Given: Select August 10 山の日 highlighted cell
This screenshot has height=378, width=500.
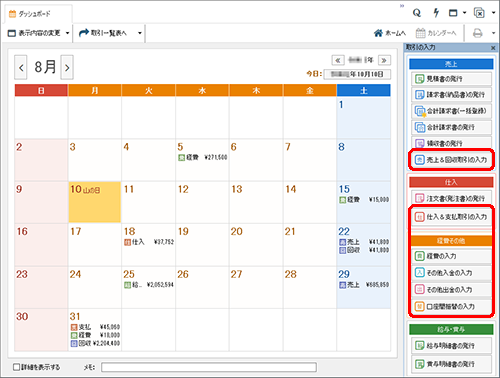Looking at the screenshot, I should (95, 202).
